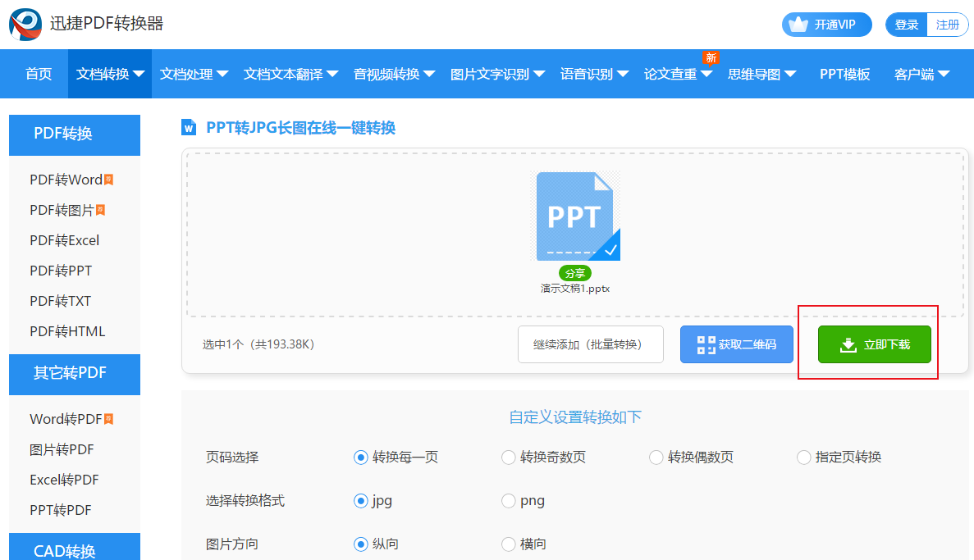Screen dimensions: 974x560
Task: Expand the 文档处理 dropdown menu
Action: pyautogui.click(x=194, y=74)
